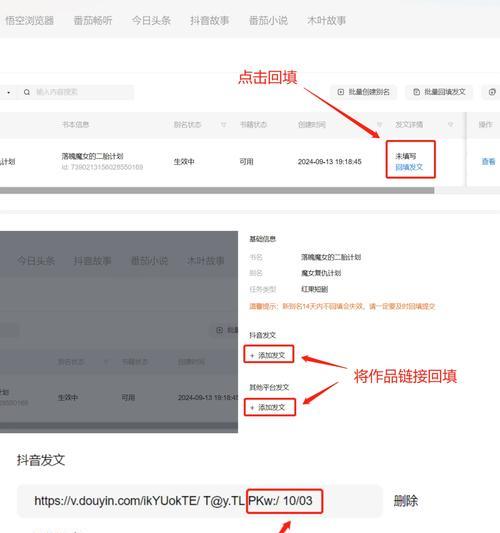Click the 批量创建别名 plus icon
Screen dimensions: 500x533
[341, 92]
